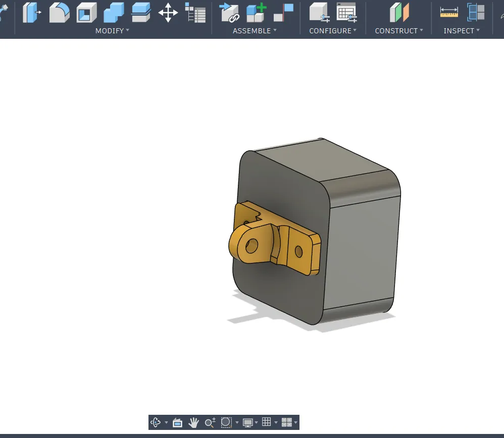504x438 pixels.
Task: Click the Zoom Window/Fit icon
Action: [226, 422]
